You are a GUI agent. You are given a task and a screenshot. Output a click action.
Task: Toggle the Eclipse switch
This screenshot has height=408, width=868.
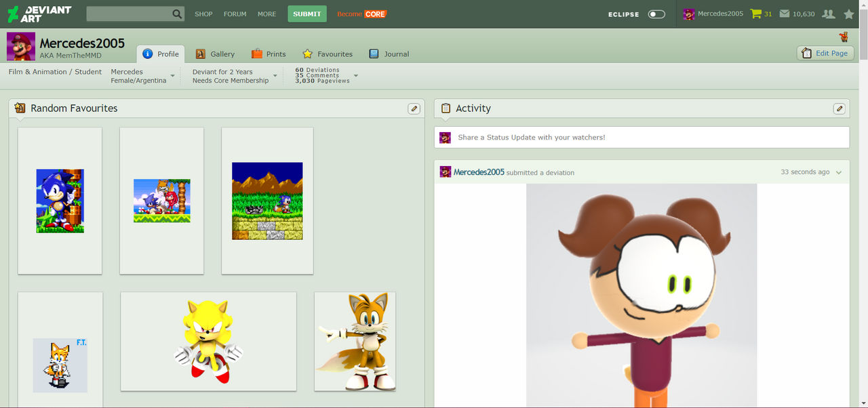[656, 14]
